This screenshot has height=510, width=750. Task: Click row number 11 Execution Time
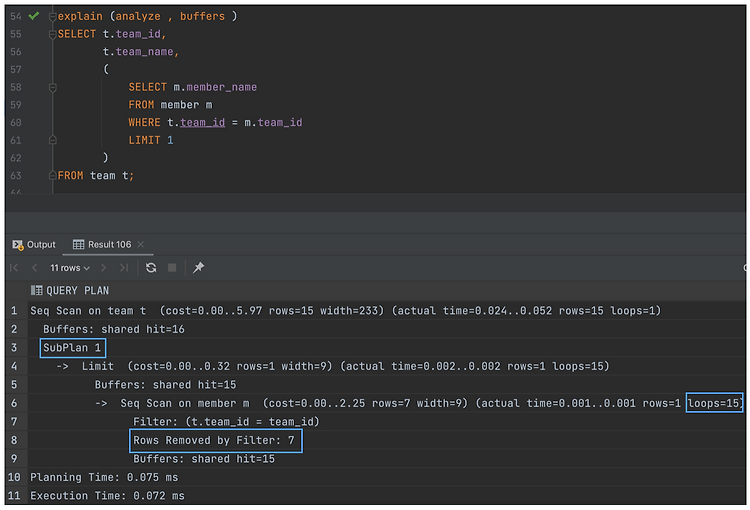[x=14, y=496]
